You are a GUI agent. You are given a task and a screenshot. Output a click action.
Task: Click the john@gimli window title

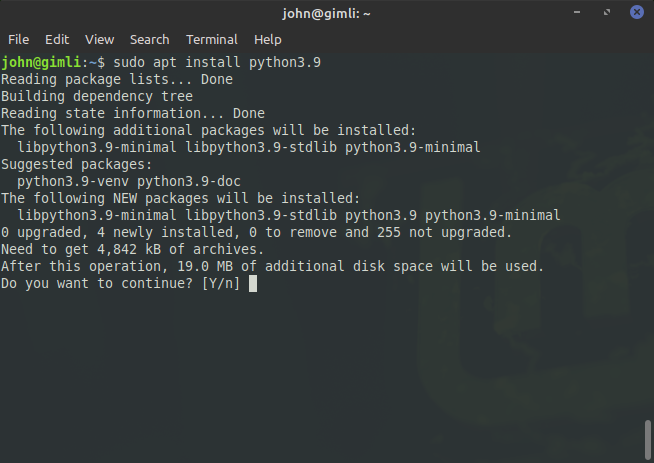point(326,14)
